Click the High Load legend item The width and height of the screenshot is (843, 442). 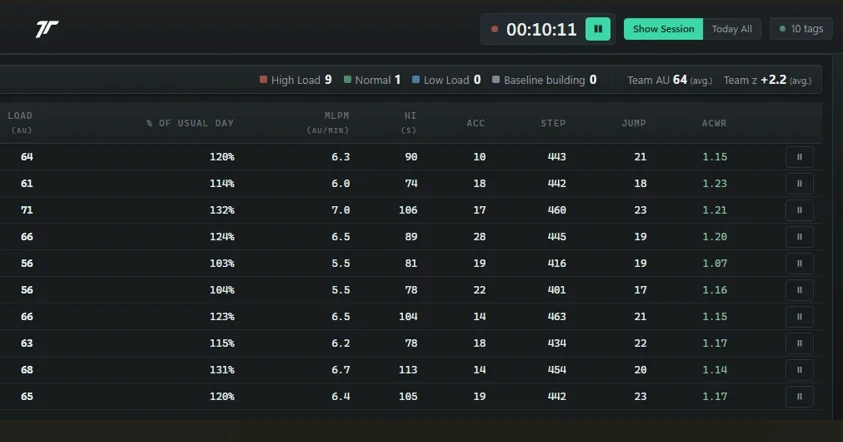click(296, 80)
